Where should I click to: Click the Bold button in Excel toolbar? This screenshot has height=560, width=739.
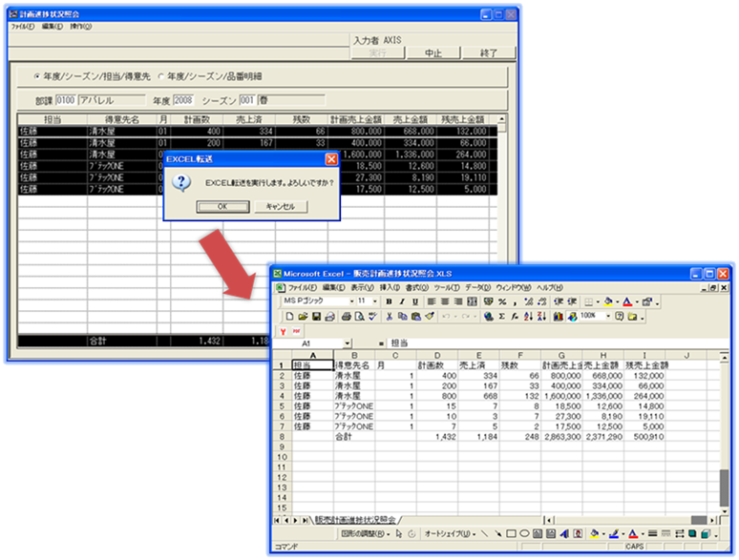[x=390, y=301]
